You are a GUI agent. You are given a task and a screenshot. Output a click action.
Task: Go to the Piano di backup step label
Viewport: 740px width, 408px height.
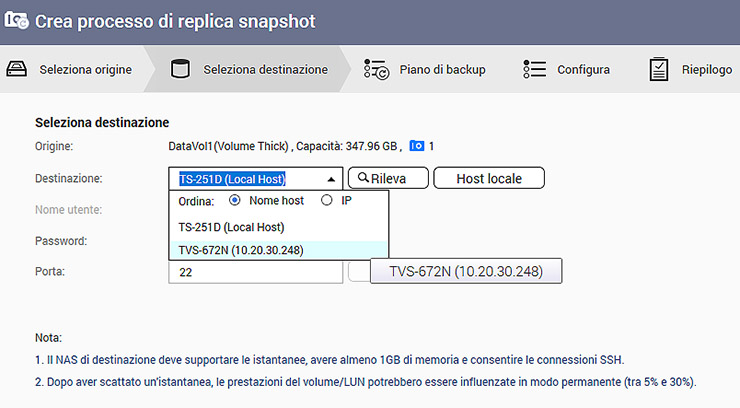442,70
